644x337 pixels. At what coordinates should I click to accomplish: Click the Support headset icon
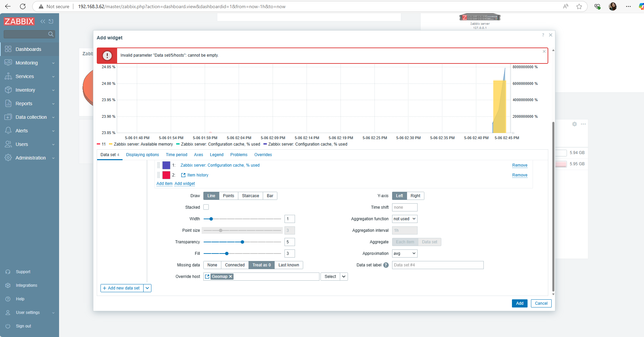coord(8,272)
